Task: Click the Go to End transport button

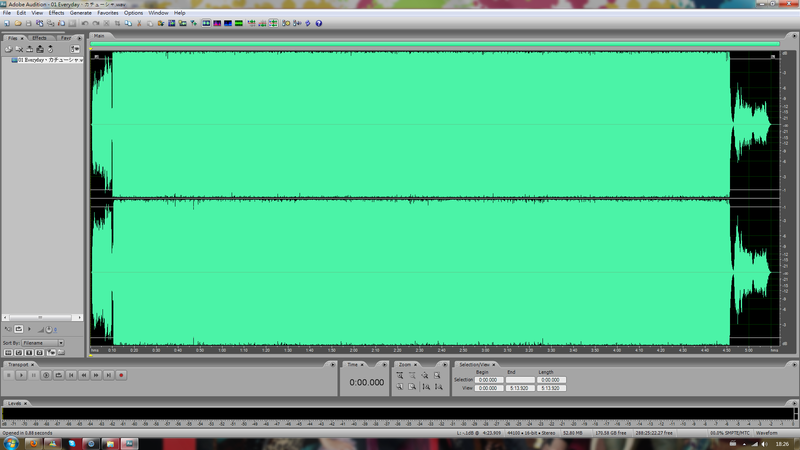Action: point(108,375)
